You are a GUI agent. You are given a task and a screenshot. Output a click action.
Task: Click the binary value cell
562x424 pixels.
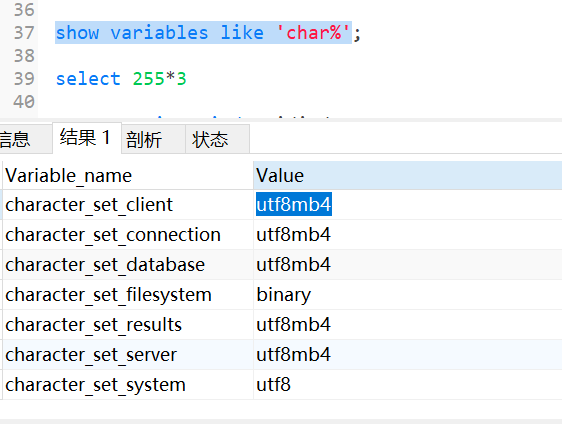[x=408, y=295]
